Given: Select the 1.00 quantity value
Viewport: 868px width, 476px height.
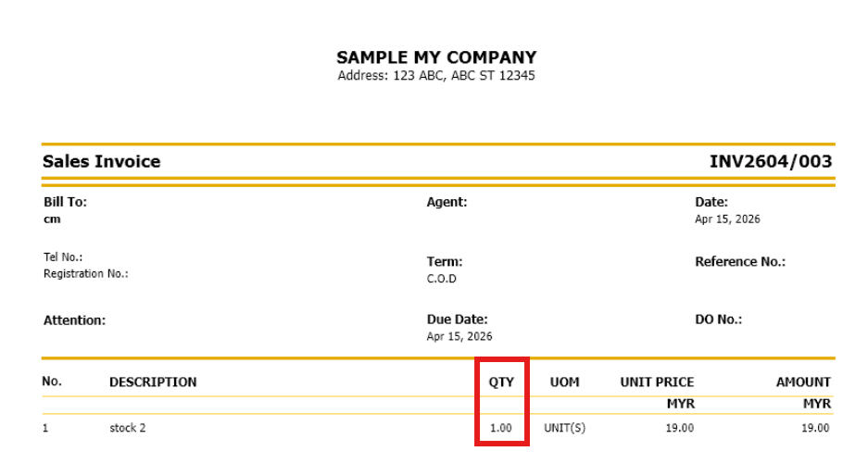Looking at the screenshot, I should (500, 428).
